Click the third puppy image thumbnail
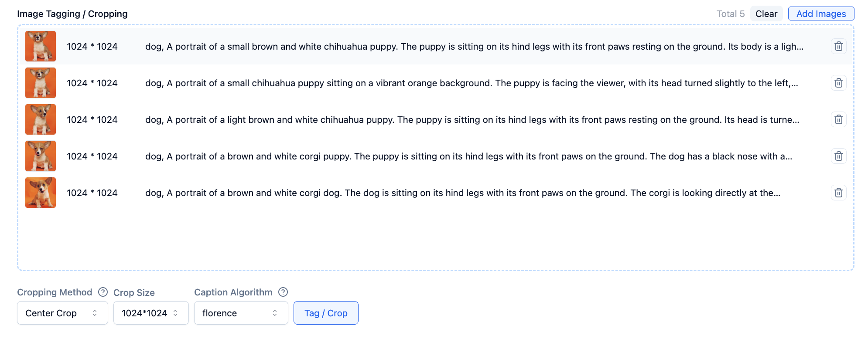This screenshot has width=868, height=339. [41, 119]
